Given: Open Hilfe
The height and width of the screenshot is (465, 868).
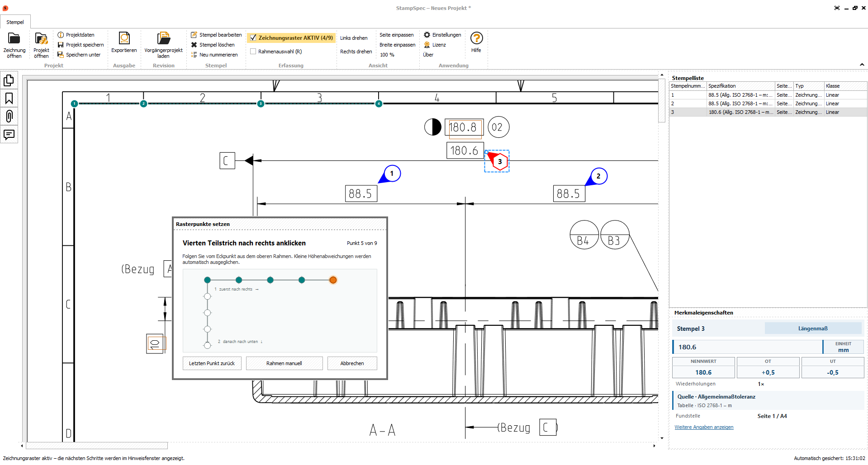Looking at the screenshot, I should pos(476,42).
